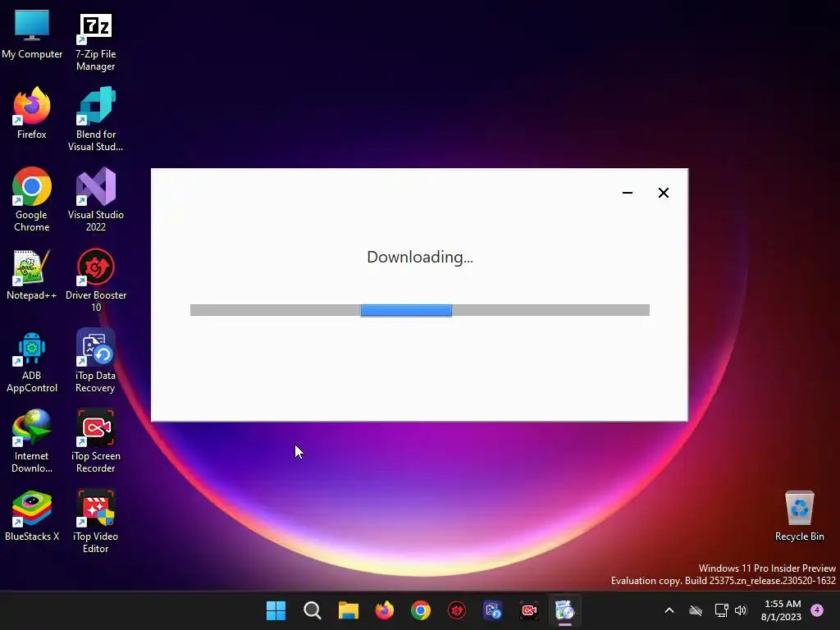The width and height of the screenshot is (840, 630).
Task: Click the Downloading... status text
Action: 420,257
